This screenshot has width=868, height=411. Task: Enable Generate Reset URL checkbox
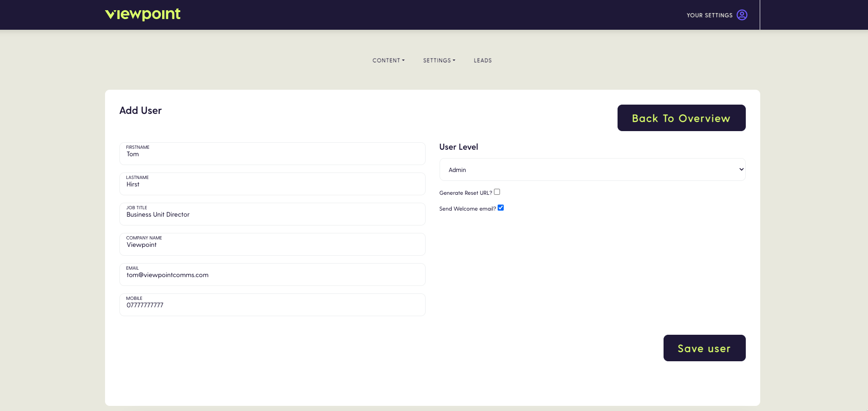click(x=497, y=192)
